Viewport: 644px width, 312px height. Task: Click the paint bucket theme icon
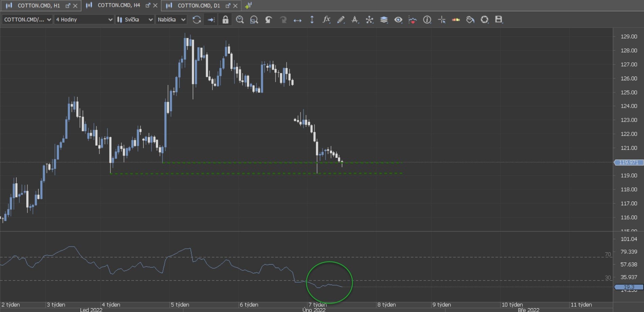(x=470, y=20)
